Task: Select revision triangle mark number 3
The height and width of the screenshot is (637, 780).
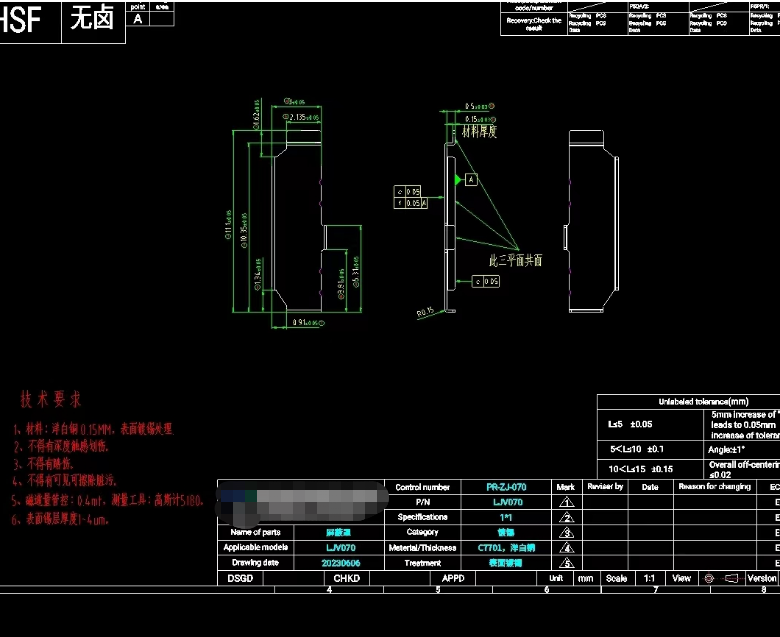Action: (x=567, y=532)
